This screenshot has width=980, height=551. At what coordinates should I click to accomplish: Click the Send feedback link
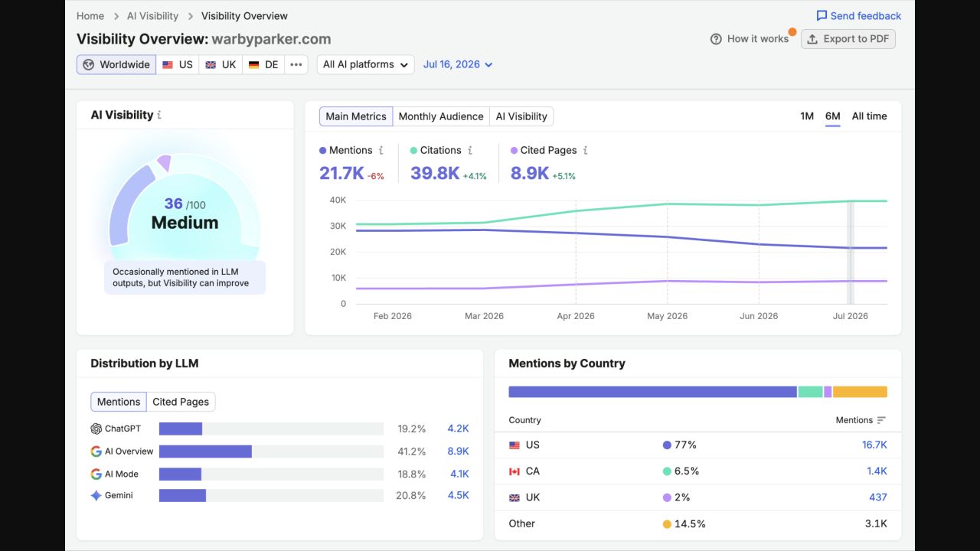point(858,15)
